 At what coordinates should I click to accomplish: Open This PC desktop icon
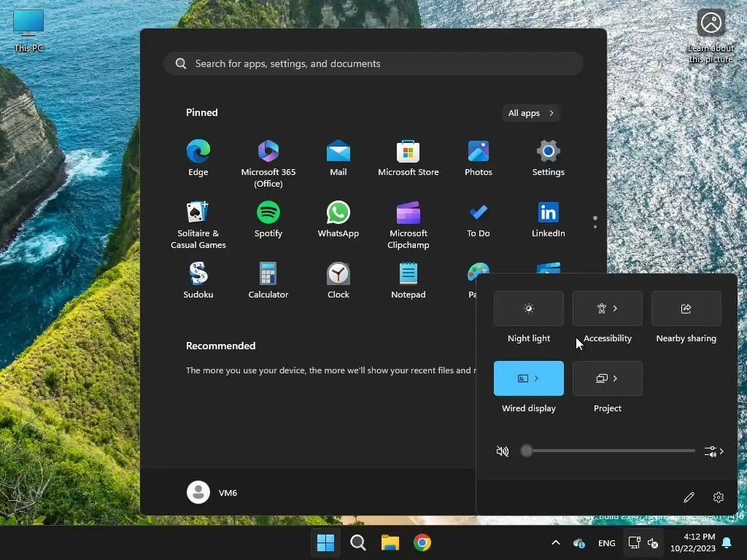click(x=28, y=31)
